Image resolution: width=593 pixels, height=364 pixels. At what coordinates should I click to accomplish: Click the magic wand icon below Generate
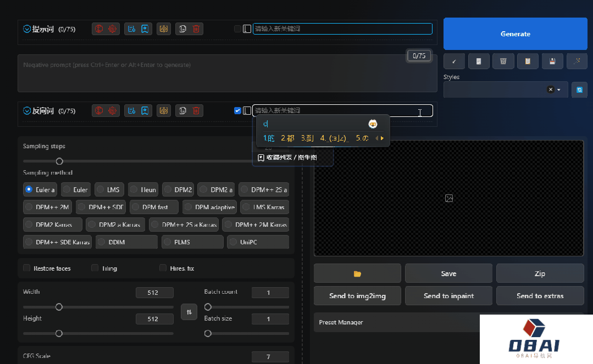[577, 61]
